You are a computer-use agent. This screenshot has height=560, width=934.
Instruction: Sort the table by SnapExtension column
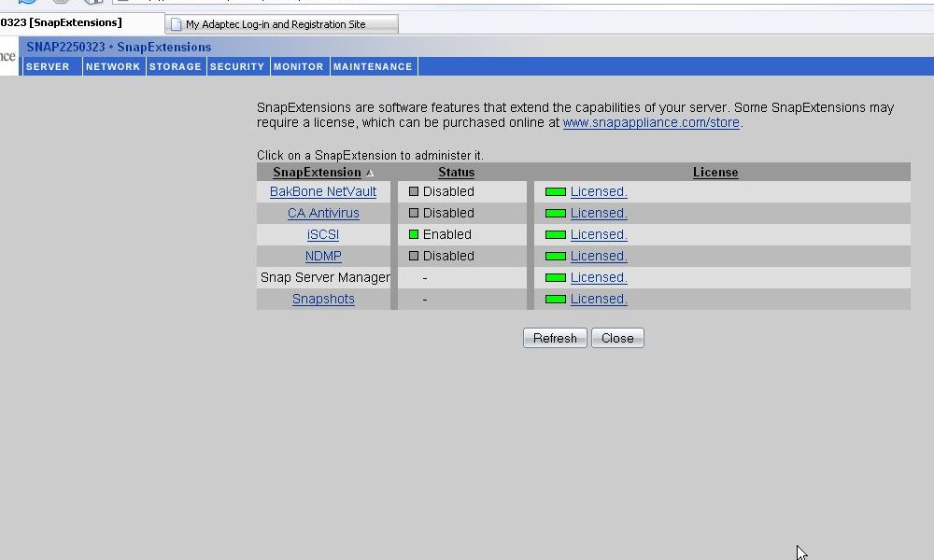pyautogui.click(x=317, y=173)
